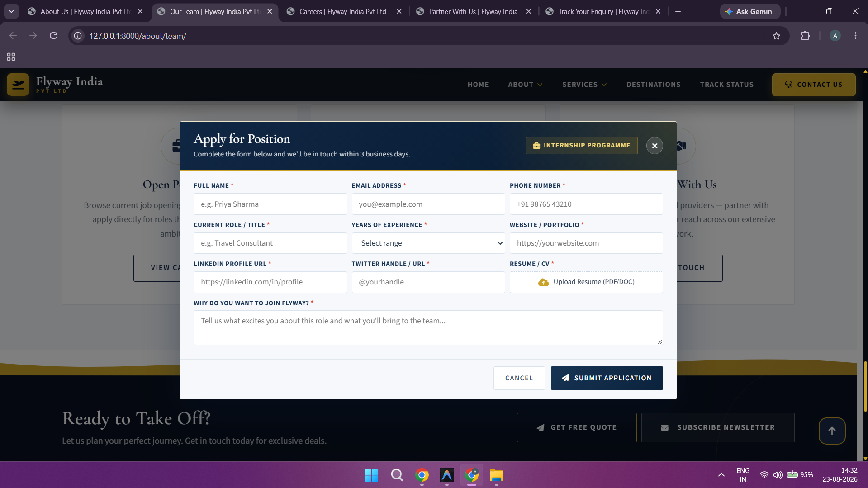Click the address bar URL
868x488 pixels.
click(x=138, y=36)
